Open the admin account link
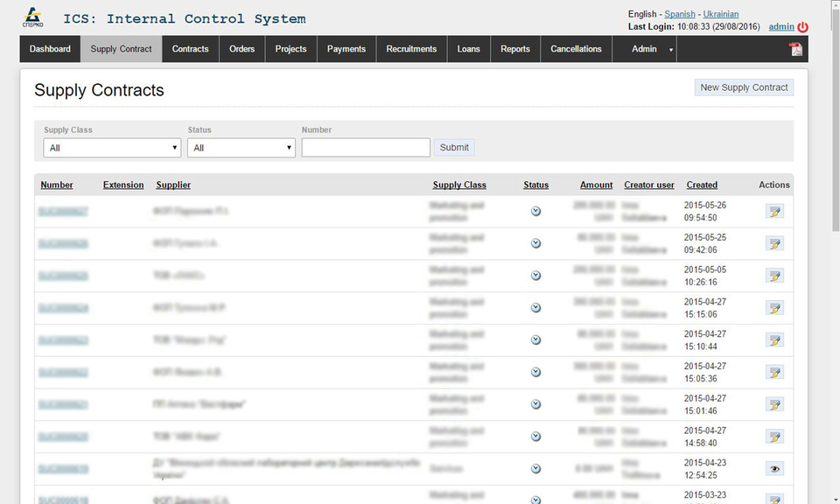The width and height of the screenshot is (840, 504). pyautogui.click(x=780, y=26)
